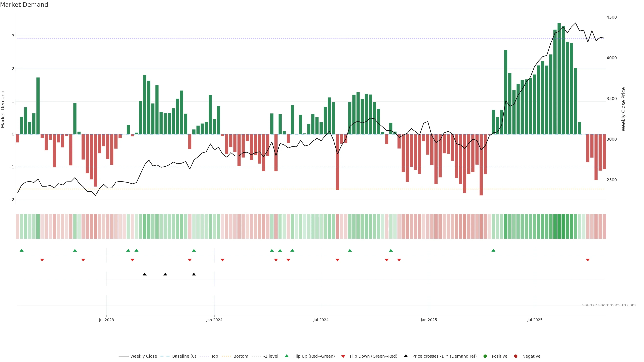Toggle the Top legend entry
The height and width of the screenshot is (362, 644).
click(214, 356)
